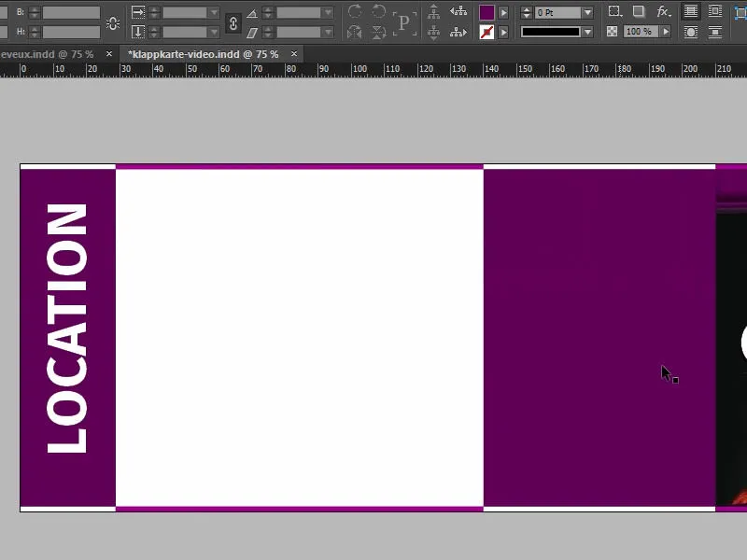Click the B width stepper arrows
The width and height of the screenshot is (747, 560).
point(34,12)
